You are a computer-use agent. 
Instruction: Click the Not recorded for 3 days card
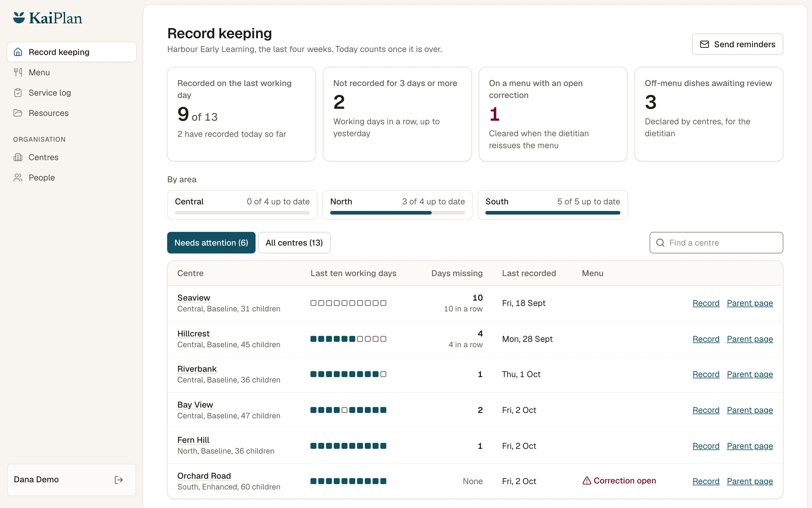(397, 114)
